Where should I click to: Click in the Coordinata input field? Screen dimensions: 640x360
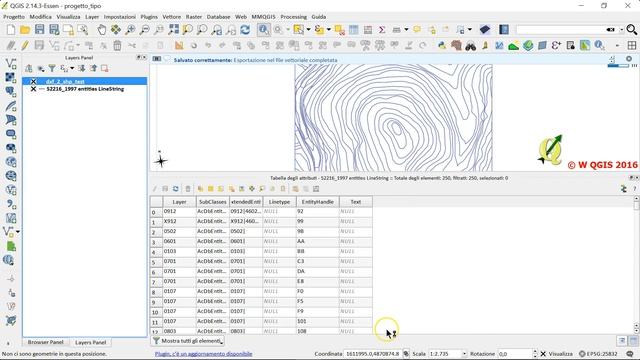(x=373, y=353)
